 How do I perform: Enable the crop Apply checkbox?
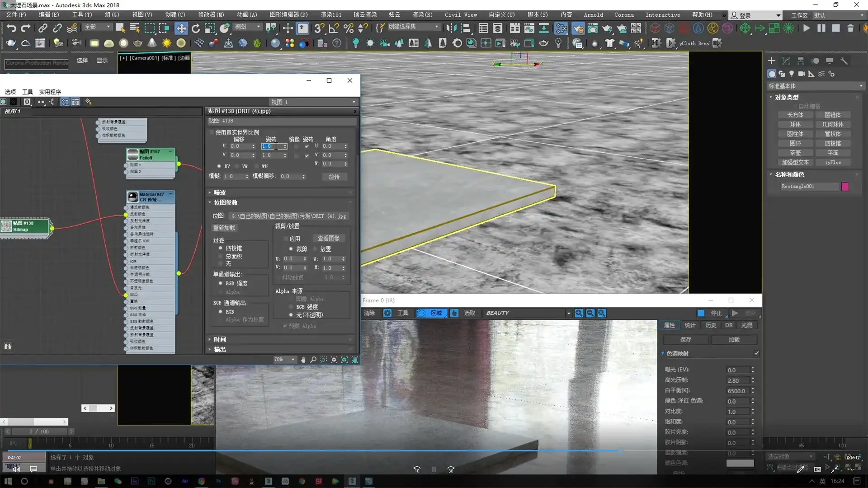[x=286, y=239]
